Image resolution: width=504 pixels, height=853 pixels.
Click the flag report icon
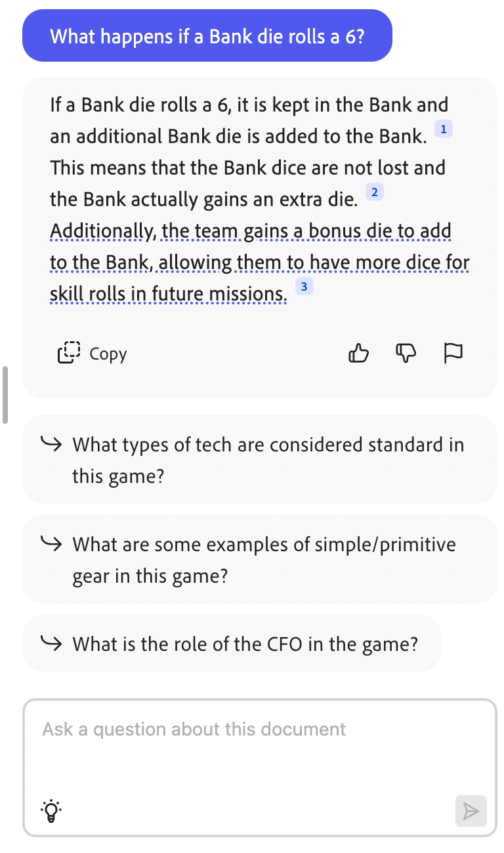453,353
